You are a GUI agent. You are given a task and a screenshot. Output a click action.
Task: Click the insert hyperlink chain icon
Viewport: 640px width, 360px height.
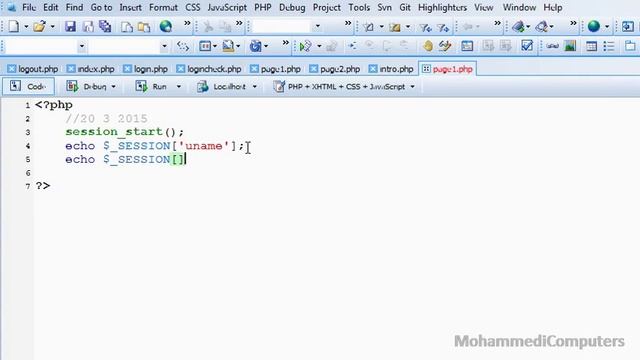tap(552, 46)
